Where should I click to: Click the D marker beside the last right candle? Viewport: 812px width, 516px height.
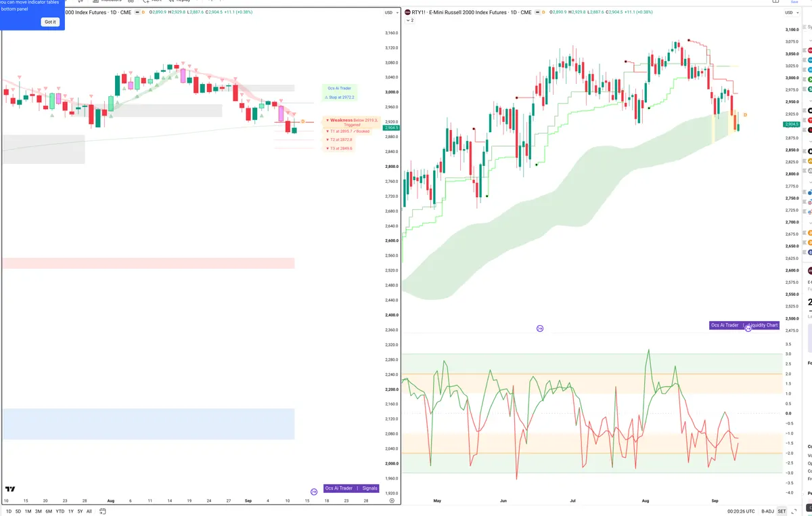[x=745, y=114]
